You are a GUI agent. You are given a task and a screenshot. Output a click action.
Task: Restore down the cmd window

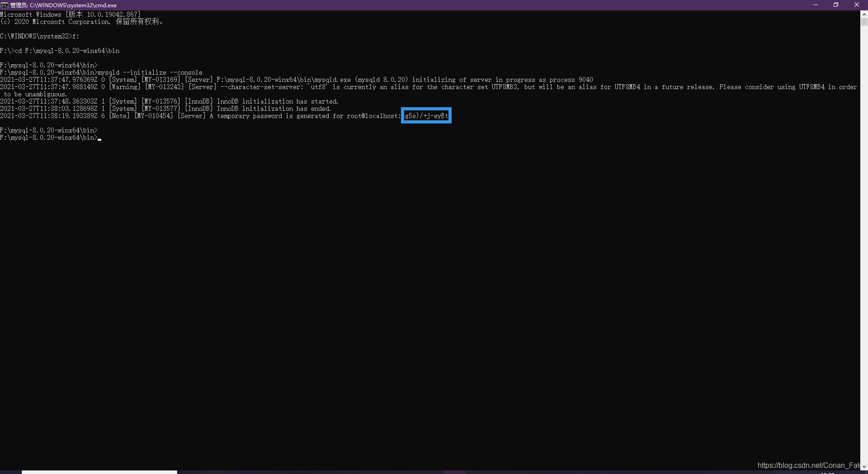[836, 5]
